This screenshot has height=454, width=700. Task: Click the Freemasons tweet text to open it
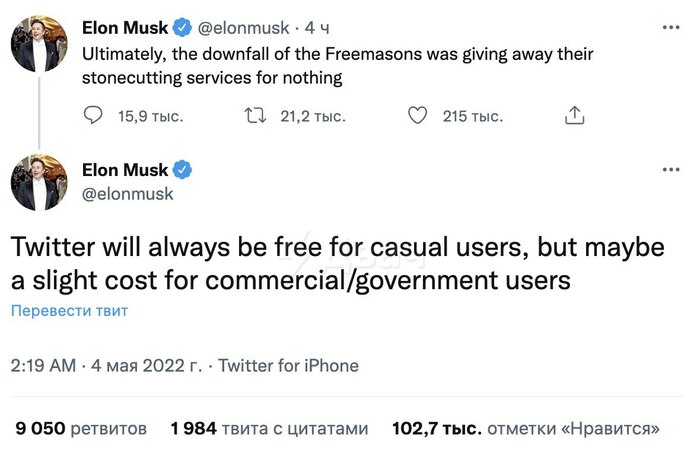click(335, 64)
